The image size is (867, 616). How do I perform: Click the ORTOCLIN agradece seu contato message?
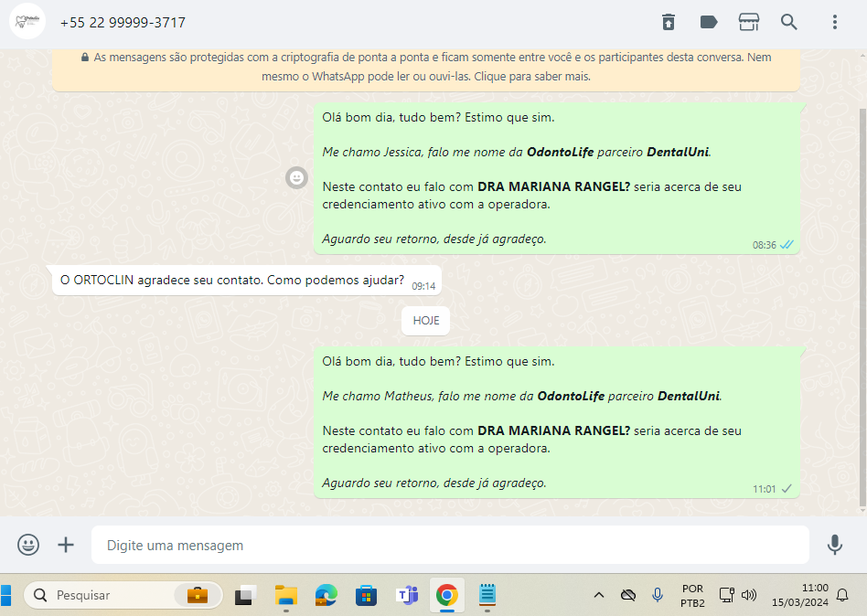(x=247, y=280)
